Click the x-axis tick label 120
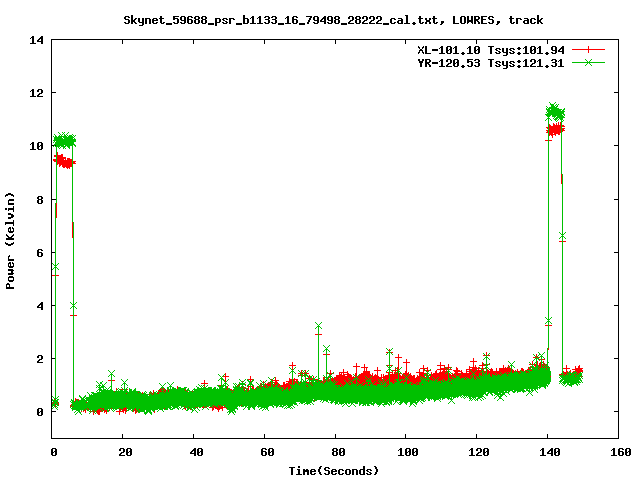The image size is (640, 480). point(478,452)
